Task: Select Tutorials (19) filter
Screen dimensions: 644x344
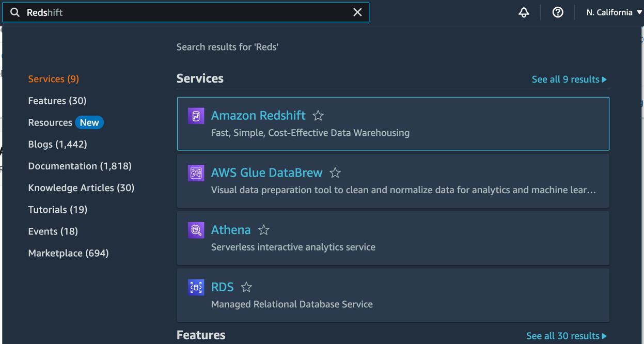Action: (58, 209)
